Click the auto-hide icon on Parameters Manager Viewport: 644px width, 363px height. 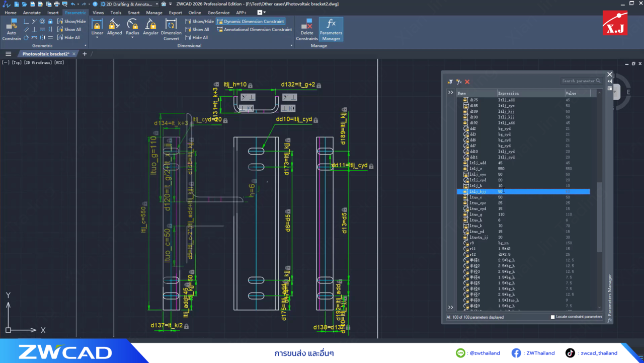point(610,81)
